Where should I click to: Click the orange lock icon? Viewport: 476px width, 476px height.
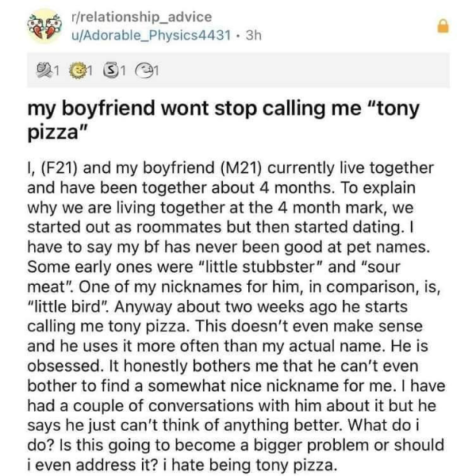click(443, 26)
